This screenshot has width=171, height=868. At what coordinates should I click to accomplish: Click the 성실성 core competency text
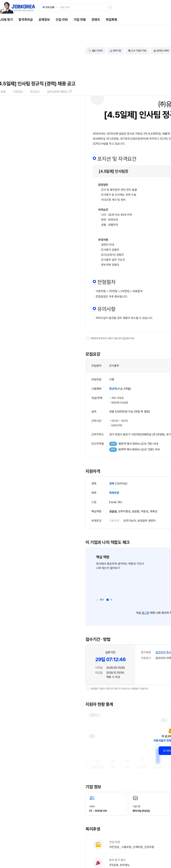coord(113,512)
